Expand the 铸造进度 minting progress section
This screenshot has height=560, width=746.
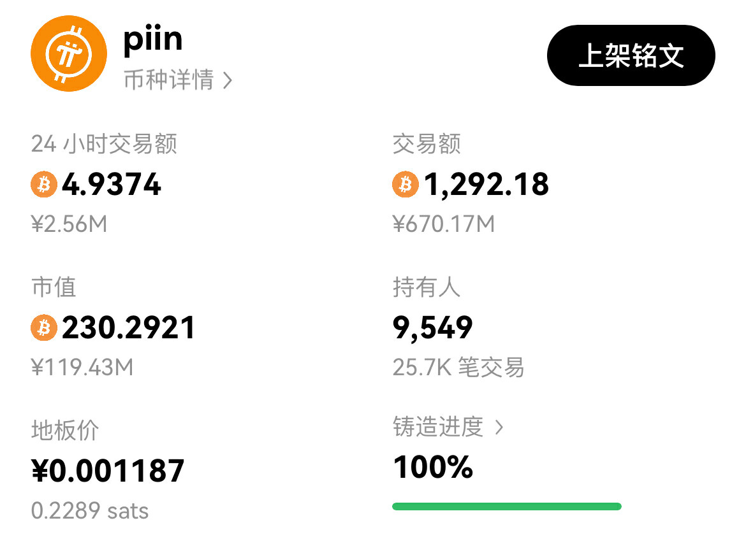pos(438,427)
